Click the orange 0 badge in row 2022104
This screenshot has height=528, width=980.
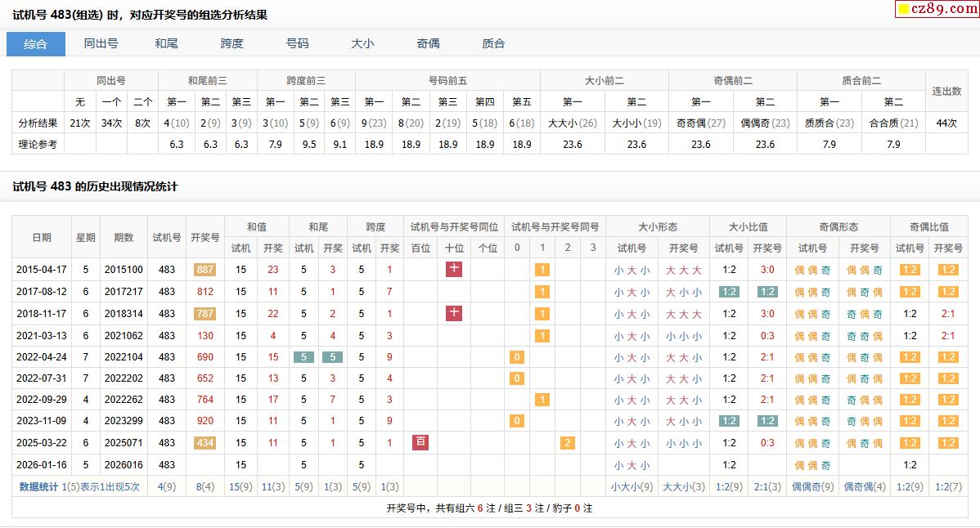[516, 357]
